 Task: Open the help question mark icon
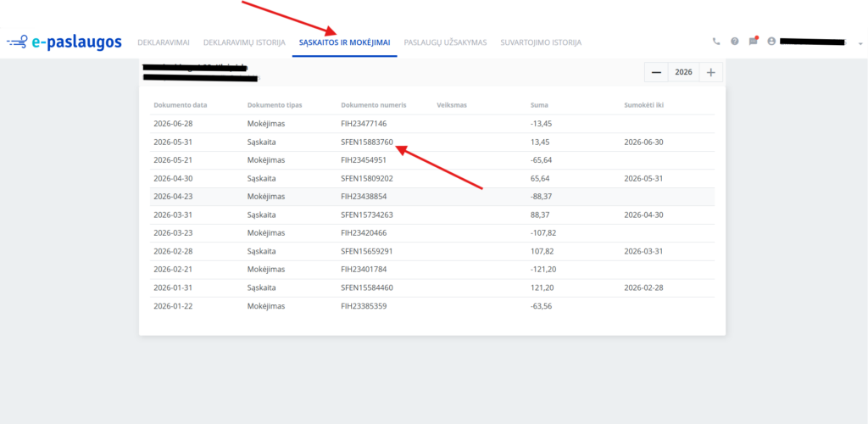(735, 41)
